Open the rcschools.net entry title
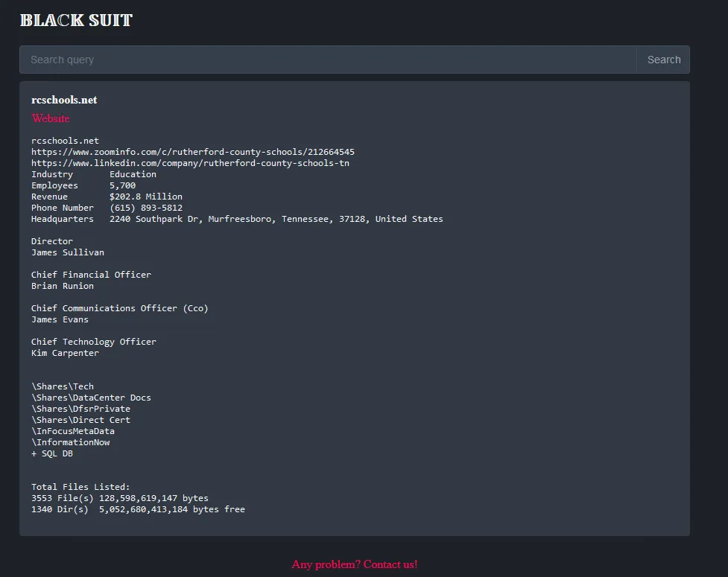The image size is (728, 577). tap(64, 100)
